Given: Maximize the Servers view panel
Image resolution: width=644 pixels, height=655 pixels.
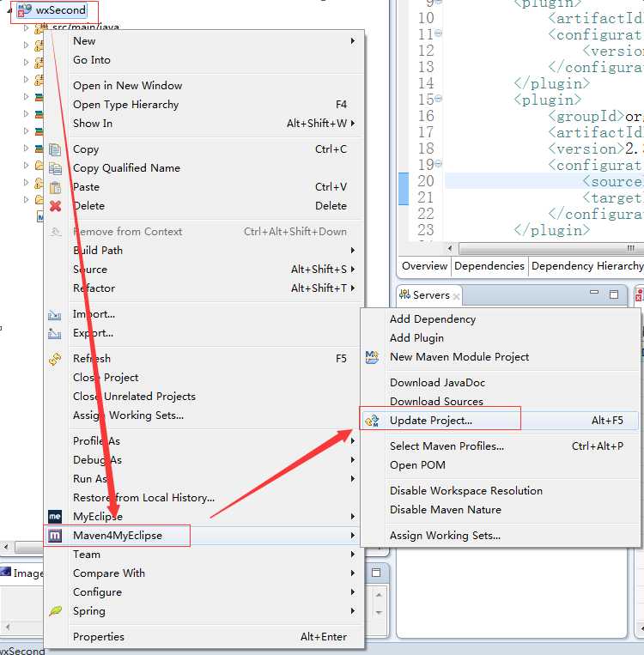Looking at the screenshot, I should pos(613,294).
